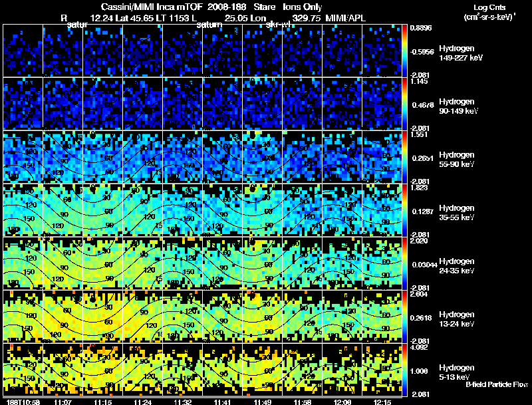532x405 pixels.
Task: Click the color bar for Hydrogen 5-13 keV
Action: 406,369
